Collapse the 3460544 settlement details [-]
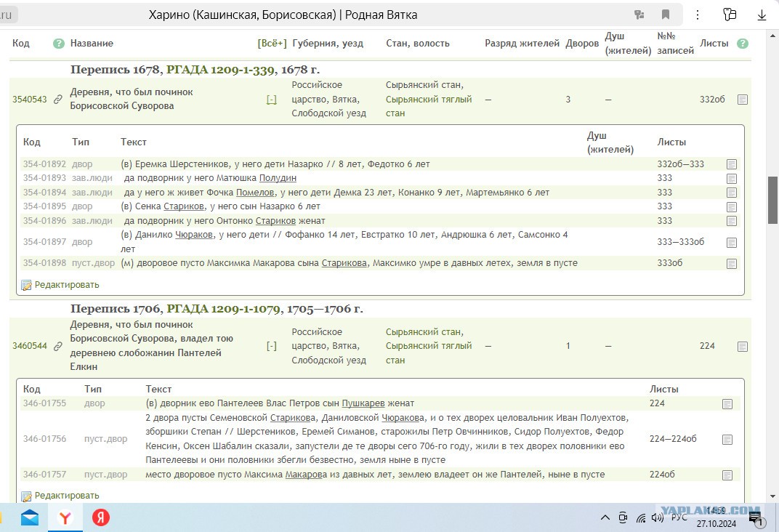 pos(271,346)
